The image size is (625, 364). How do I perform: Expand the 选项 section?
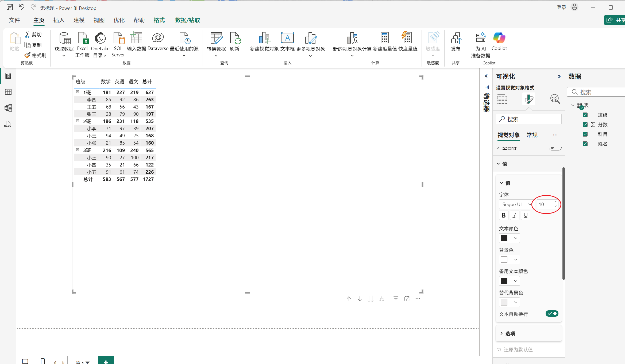510,334
